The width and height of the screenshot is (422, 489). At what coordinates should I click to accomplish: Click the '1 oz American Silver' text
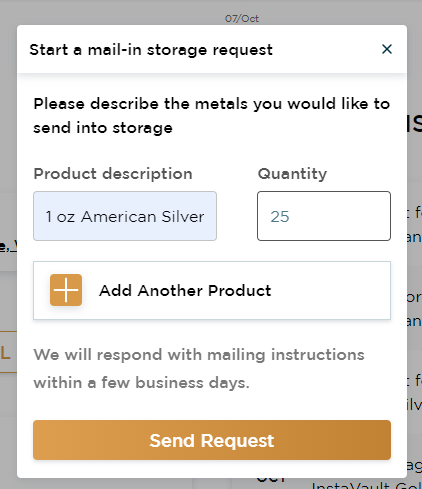(x=125, y=217)
